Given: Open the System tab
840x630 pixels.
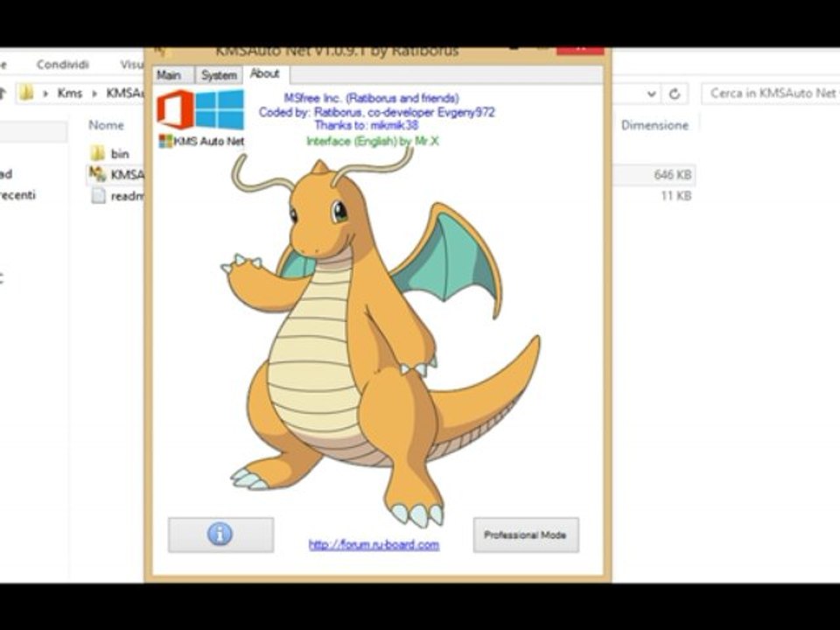Looking at the screenshot, I should click(x=219, y=75).
